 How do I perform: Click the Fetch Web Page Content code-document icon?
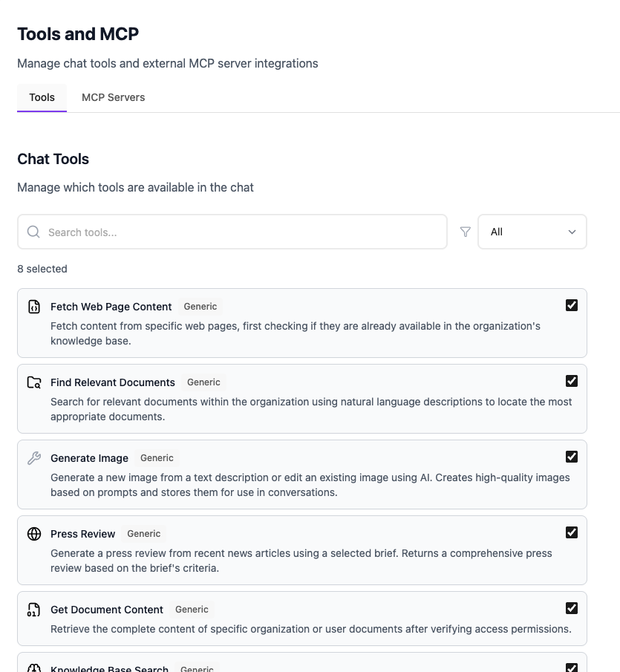[x=33, y=306]
